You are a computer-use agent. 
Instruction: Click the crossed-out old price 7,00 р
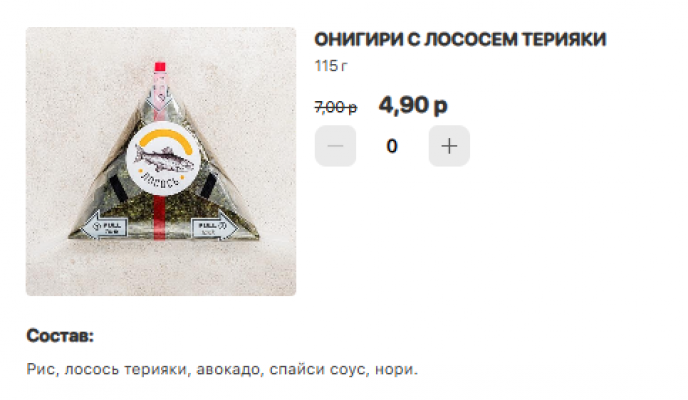tap(336, 107)
